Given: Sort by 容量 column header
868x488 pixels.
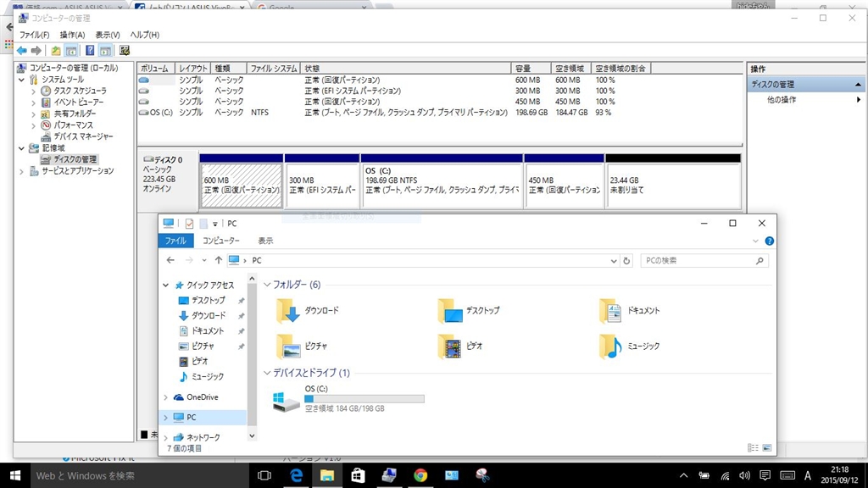Looking at the screenshot, I should pyautogui.click(x=531, y=69).
